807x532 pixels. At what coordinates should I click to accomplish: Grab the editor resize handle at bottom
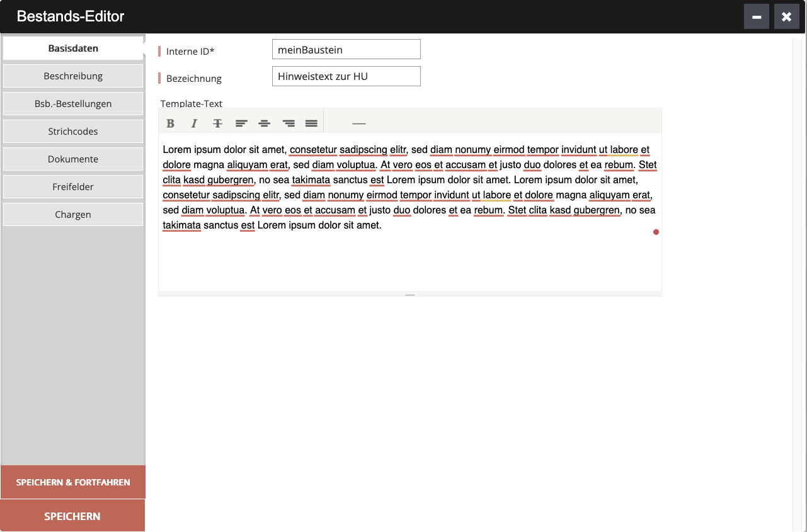pos(409,294)
